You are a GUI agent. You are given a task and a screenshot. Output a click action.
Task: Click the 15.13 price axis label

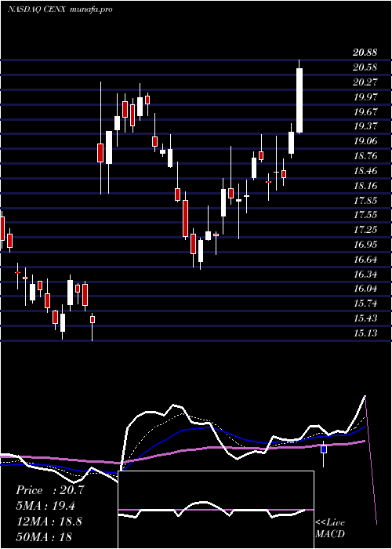365,333
